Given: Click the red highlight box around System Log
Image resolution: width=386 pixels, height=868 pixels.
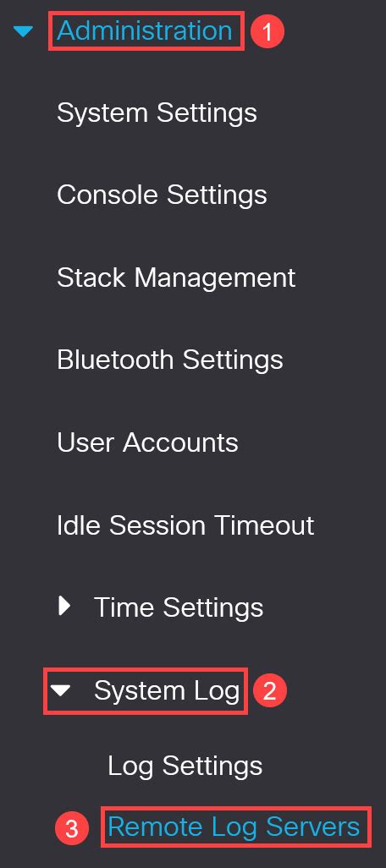Looking at the screenshot, I should pyautogui.click(x=146, y=690).
